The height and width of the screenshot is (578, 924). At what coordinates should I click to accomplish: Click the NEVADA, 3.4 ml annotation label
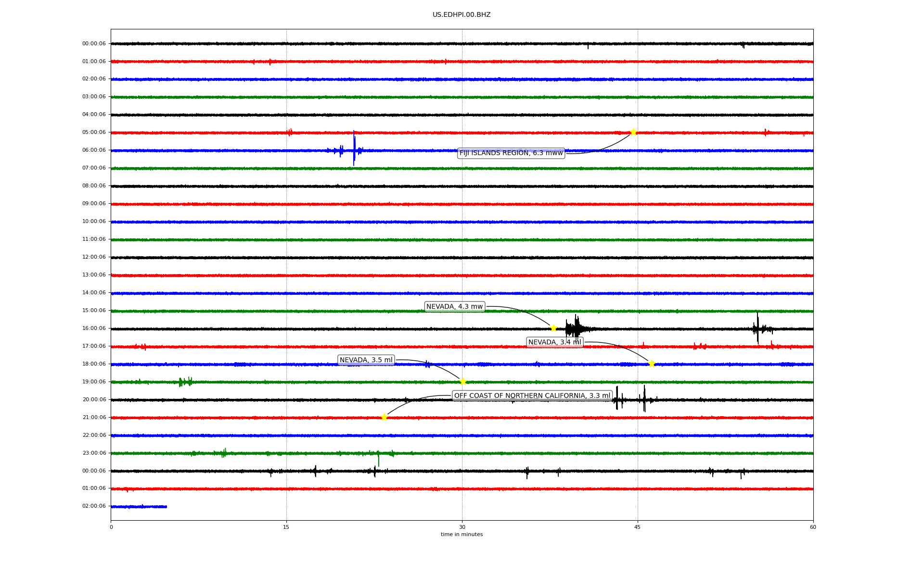coord(554,342)
